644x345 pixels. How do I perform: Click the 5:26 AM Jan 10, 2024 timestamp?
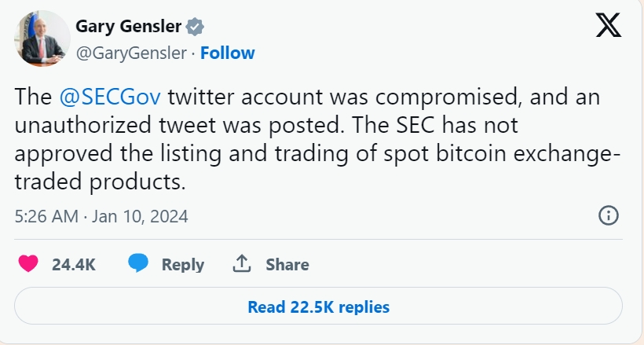point(101,215)
